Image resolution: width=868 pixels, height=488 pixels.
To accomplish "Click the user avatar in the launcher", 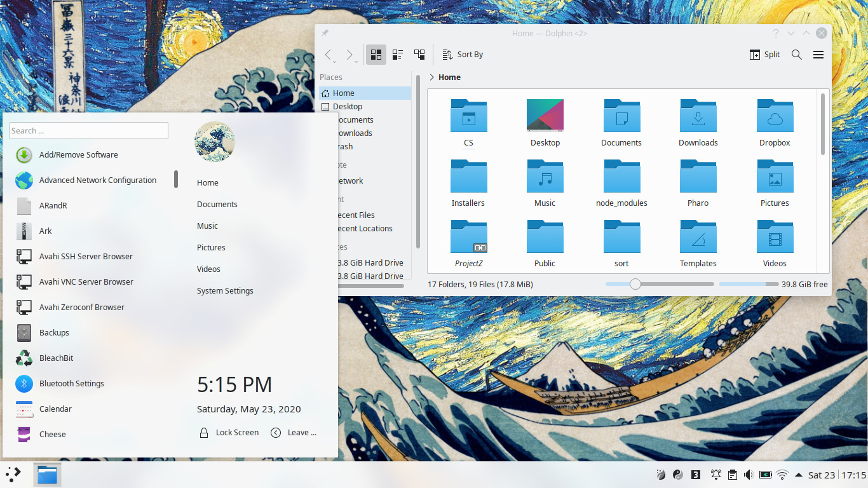I will [215, 142].
